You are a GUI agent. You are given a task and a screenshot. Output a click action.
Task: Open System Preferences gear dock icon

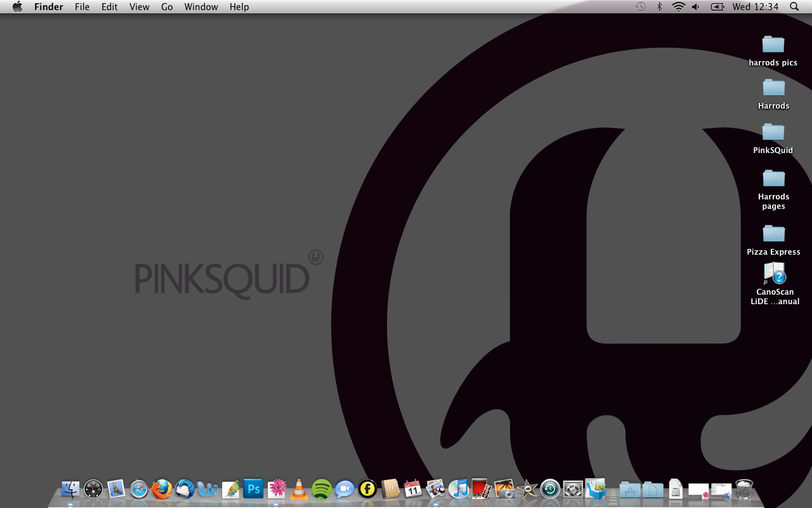[x=573, y=489]
